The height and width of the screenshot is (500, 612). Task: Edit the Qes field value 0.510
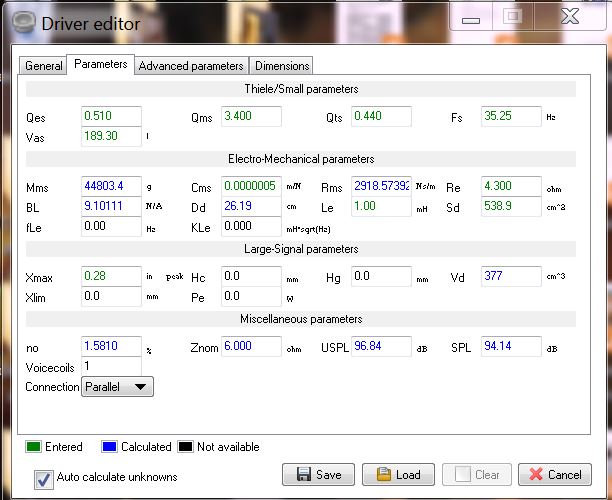tap(111, 116)
